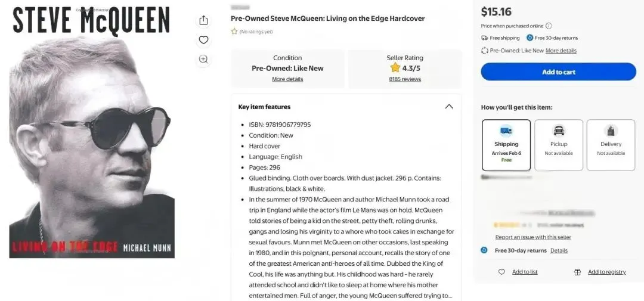This screenshot has width=644, height=301.
Task: Click the heart icon beside 'Add to list'
Action: [x=501, y=272]
